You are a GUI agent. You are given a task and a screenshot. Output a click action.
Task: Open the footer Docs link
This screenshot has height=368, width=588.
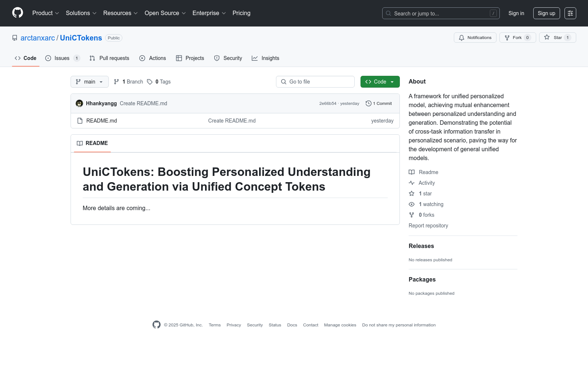click(292, 325)
